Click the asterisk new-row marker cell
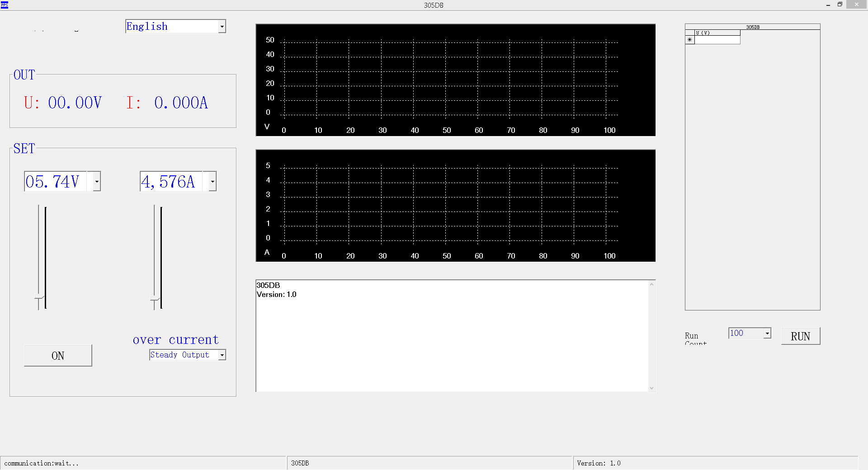Screen dimensions: 868x470 tap(689, 39)
